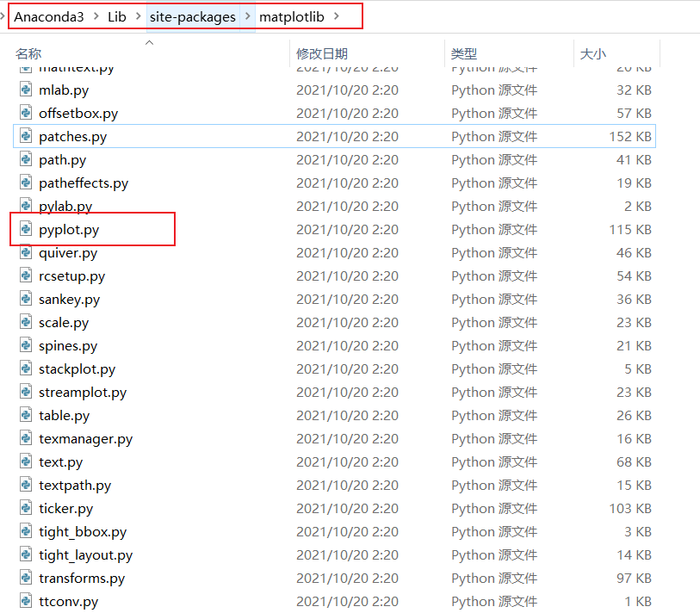Viewport: 700px width, 613px height.
Task: Click the text.py file icon
Action: [x=26, y=461]
